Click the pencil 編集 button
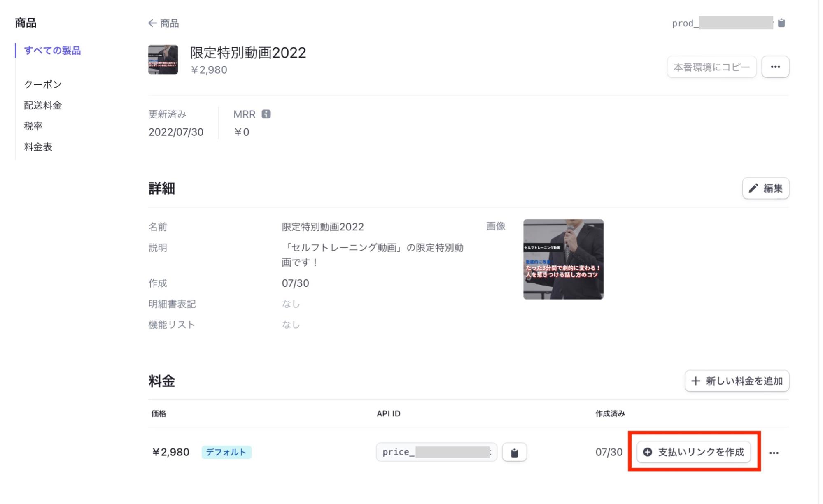The height and width of the screenshot is (504, 823). (765, 188)
